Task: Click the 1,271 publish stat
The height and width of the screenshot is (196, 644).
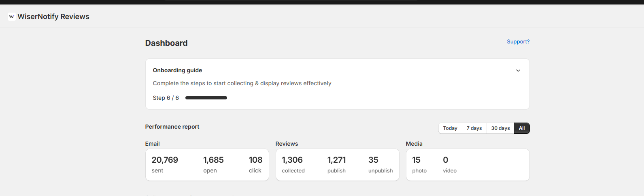Action: pos(337,164)
